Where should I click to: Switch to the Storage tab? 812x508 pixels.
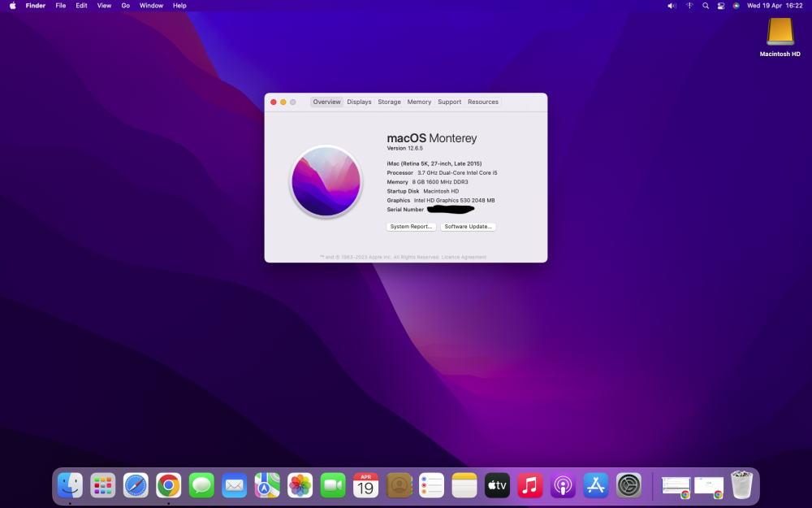[x=390, y=102]
